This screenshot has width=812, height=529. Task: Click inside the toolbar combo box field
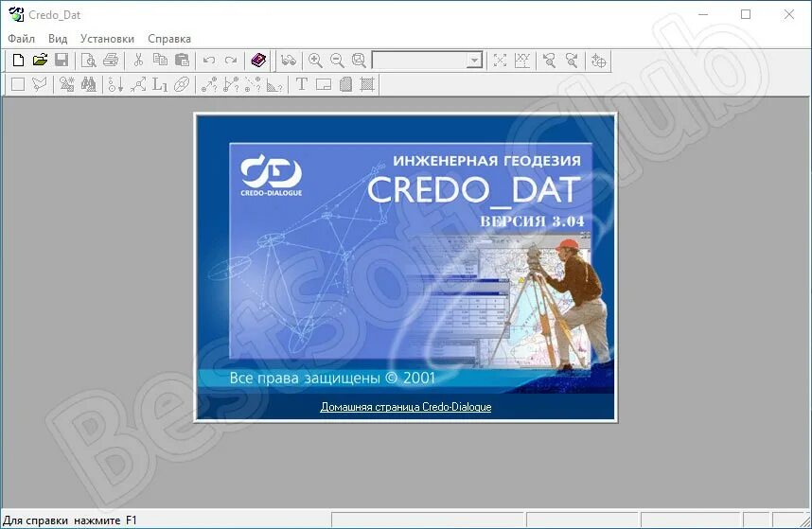click(x=419, y=61)
